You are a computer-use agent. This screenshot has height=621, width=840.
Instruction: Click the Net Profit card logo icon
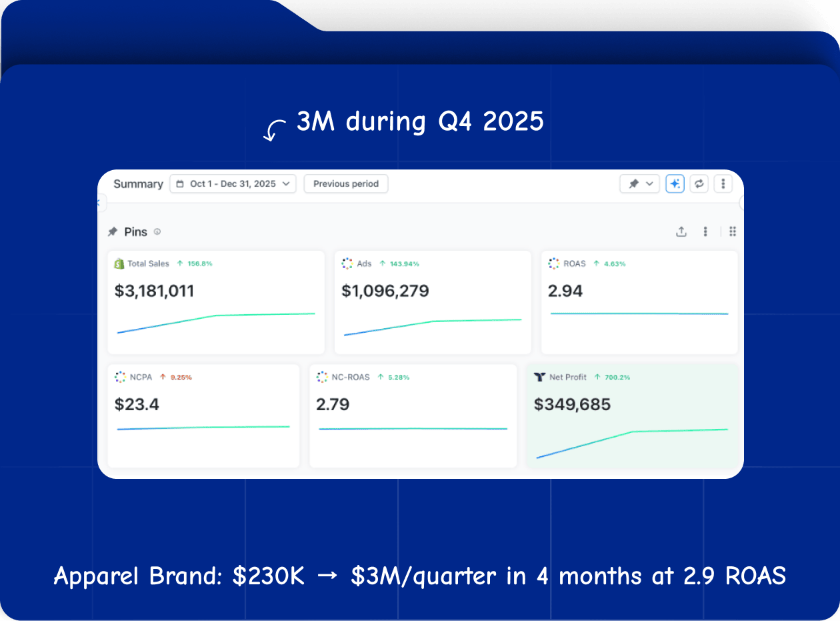[x=540, y=377]
